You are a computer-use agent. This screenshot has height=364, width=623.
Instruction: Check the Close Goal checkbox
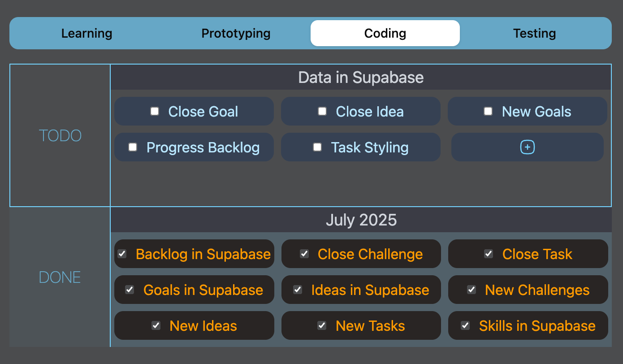tap(155, 111)
